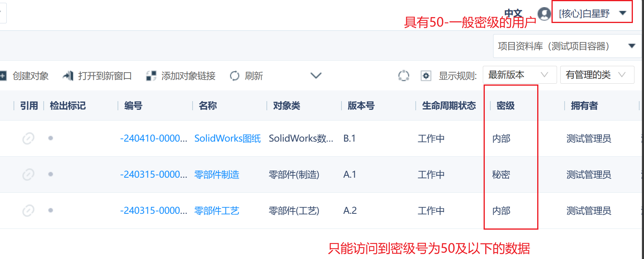The image size is (644, 259).
Task: Click the dotted circle icon beside the display rules
Action: point(404,75)
